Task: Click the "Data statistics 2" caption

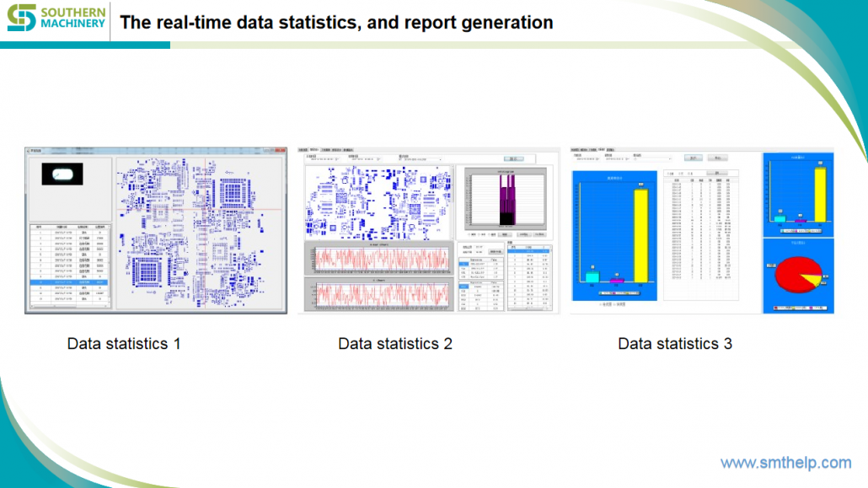Action: [x=395, y=343]
